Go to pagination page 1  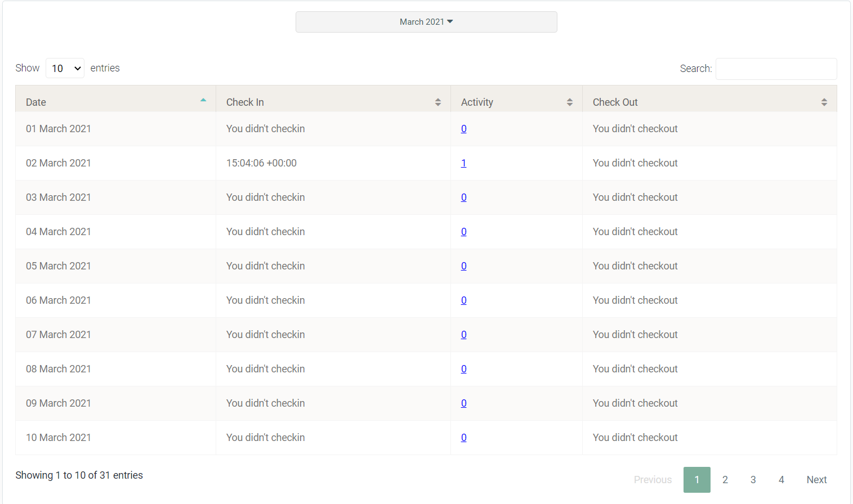pos(696,480)
